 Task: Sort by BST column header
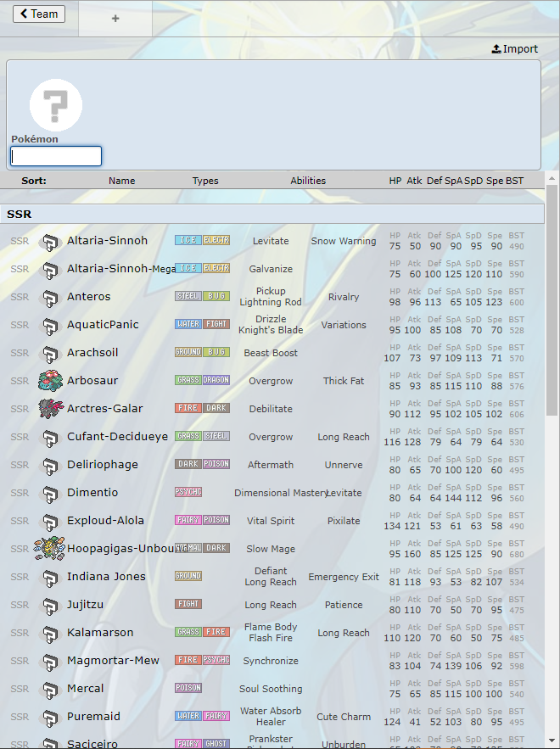click(515, 181)
